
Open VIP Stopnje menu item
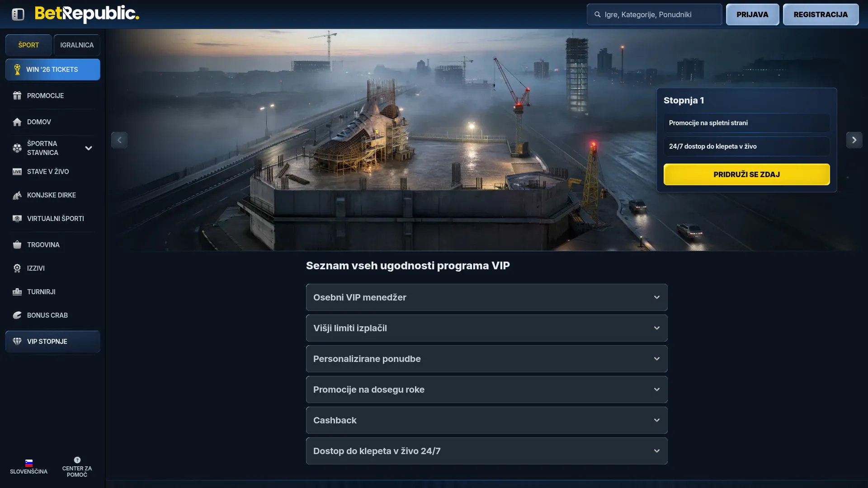(x=53, y=342)
